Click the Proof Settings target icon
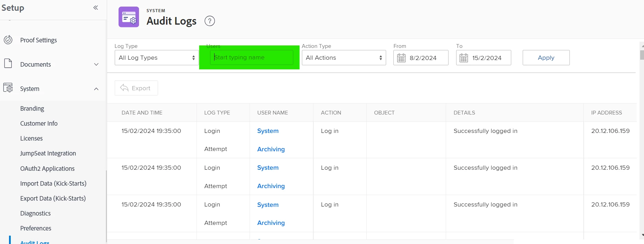 8,40
